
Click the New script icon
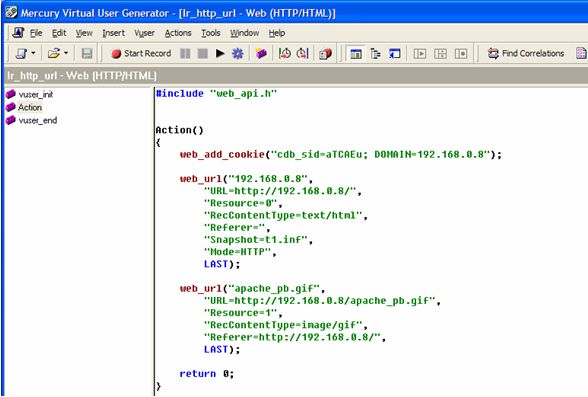[x=21, y=54]
